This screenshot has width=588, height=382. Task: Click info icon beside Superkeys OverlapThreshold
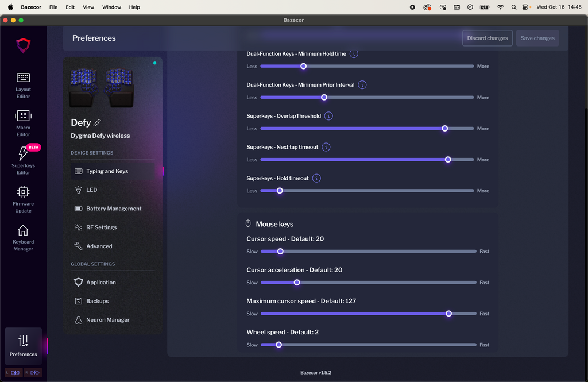point(328,116)
